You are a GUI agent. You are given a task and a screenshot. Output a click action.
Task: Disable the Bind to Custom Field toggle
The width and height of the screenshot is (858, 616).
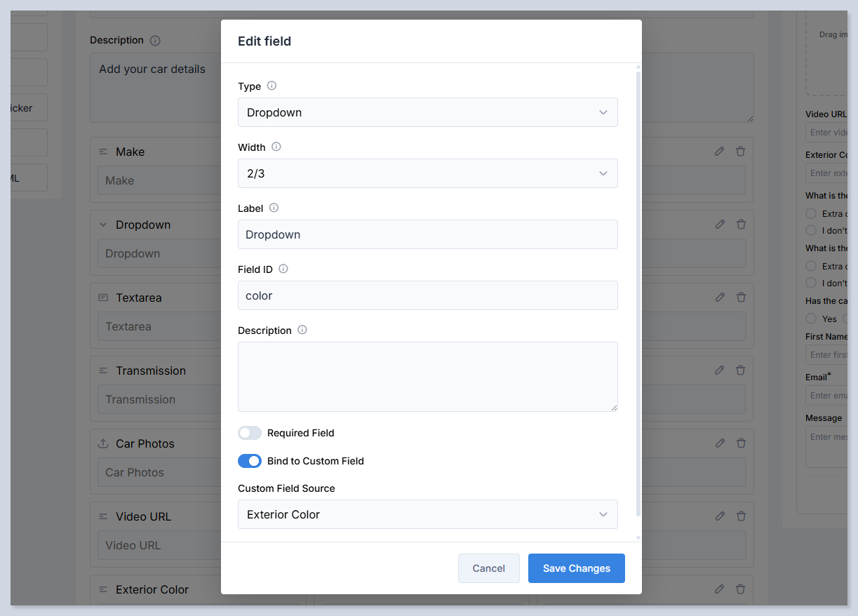tap(250, 461)
